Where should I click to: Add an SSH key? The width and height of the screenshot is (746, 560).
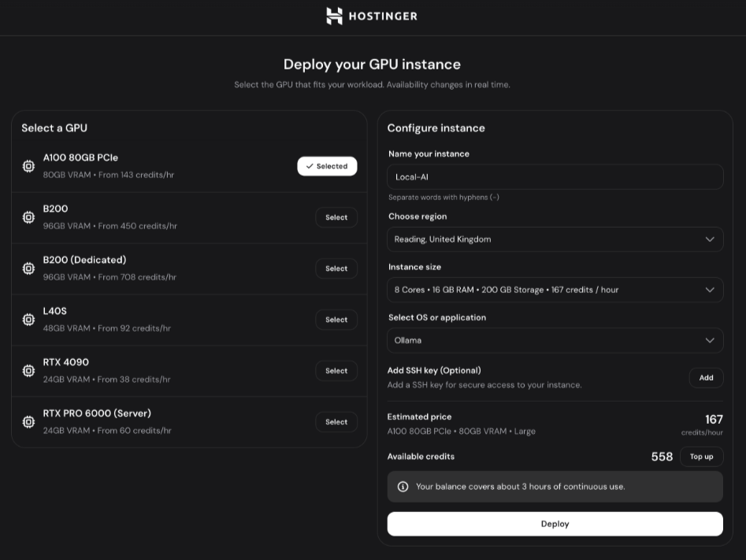coord(706,378)
